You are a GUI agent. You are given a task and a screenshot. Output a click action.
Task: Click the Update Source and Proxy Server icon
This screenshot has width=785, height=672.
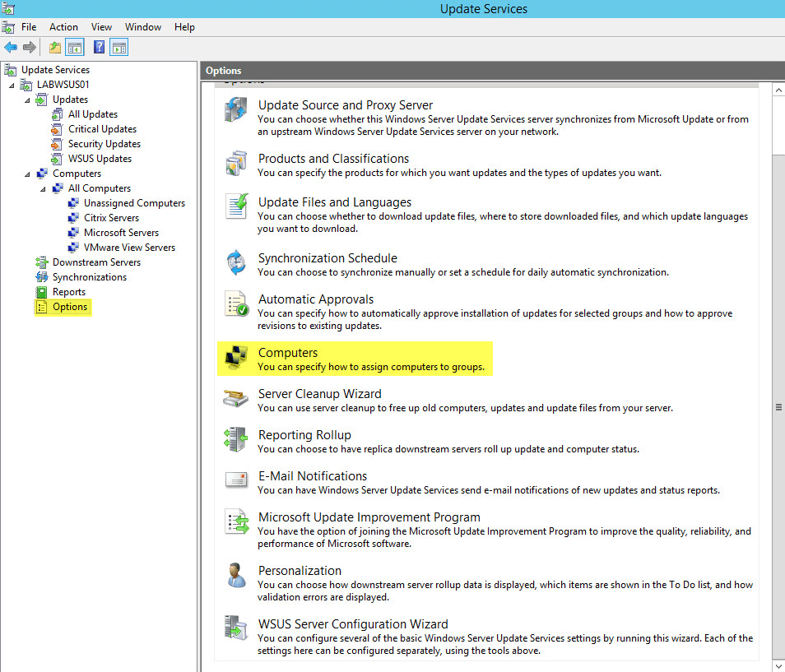236,109
